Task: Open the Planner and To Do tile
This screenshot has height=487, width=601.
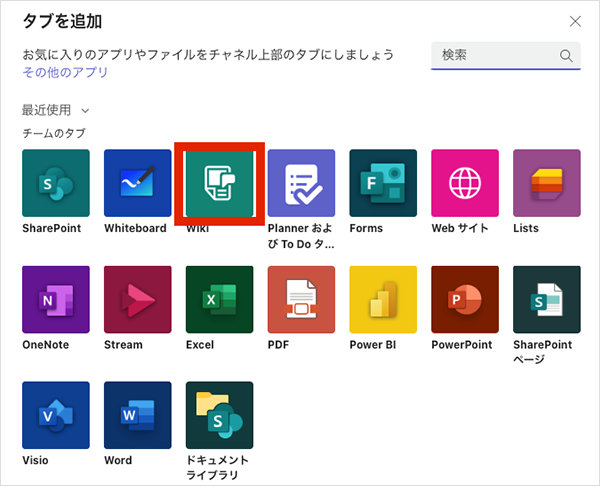Action: [x=301, y=183]
